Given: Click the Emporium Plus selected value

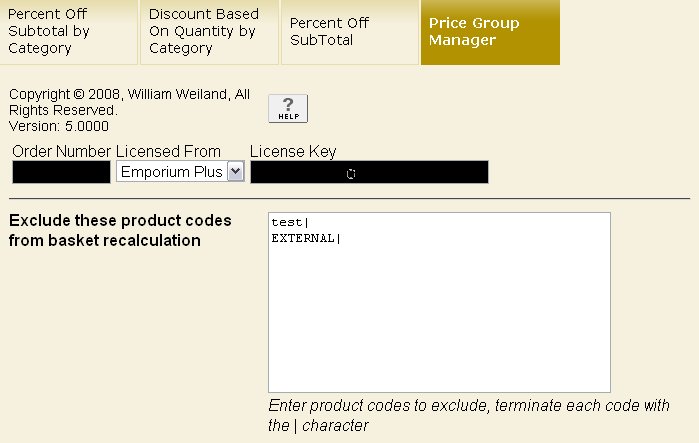Looking at the screenshot, I should (172, 172).
